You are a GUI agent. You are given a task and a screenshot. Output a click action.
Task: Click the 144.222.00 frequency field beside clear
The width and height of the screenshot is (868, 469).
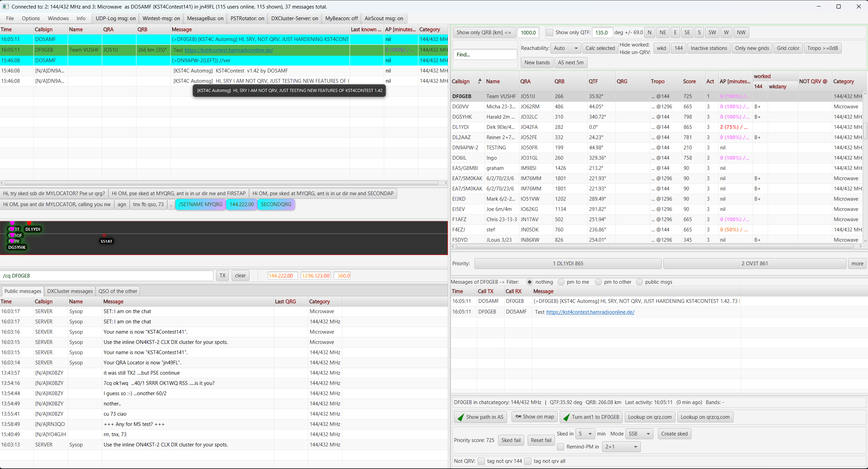[283, 276]
